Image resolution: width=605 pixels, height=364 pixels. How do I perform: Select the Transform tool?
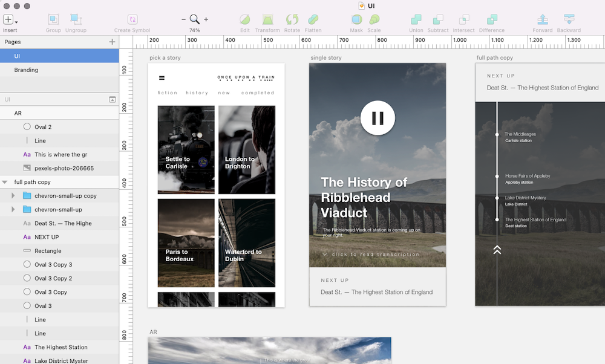click(x=267, y=19)
